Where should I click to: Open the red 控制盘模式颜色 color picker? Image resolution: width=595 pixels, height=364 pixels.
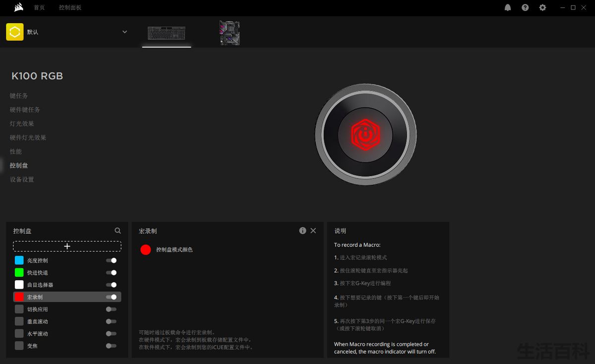(145, 250)
